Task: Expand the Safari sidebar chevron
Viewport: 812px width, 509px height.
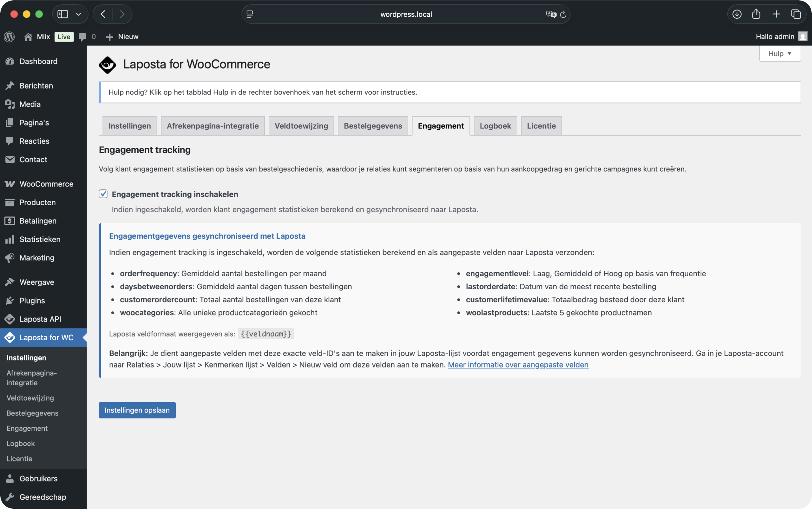Action: click(x=79, y=14)
